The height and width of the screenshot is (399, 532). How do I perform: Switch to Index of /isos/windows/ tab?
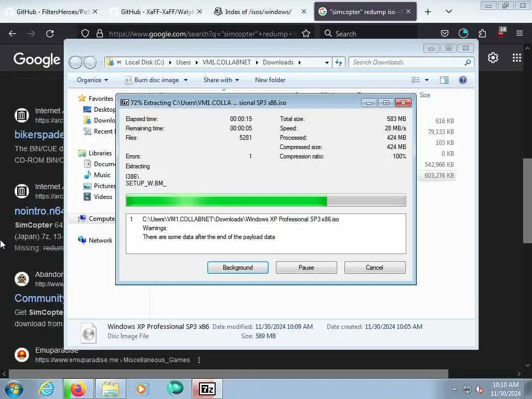coord(260,12)
